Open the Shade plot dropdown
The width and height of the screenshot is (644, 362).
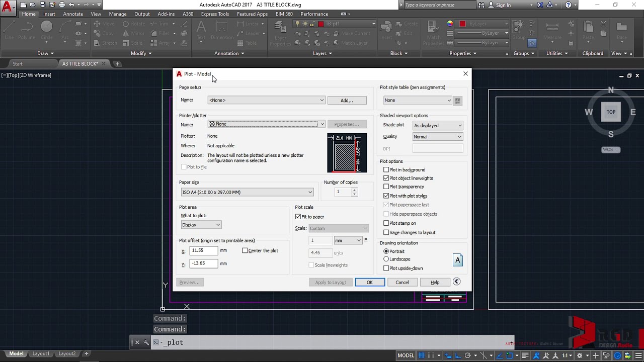[438, 125]
